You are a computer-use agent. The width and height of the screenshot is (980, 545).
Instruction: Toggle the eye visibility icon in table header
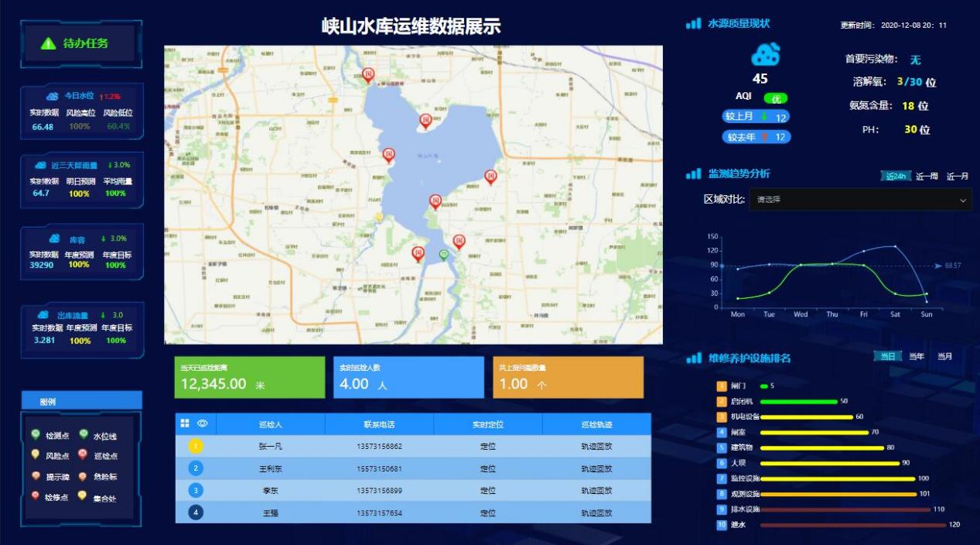coord(203,423)
